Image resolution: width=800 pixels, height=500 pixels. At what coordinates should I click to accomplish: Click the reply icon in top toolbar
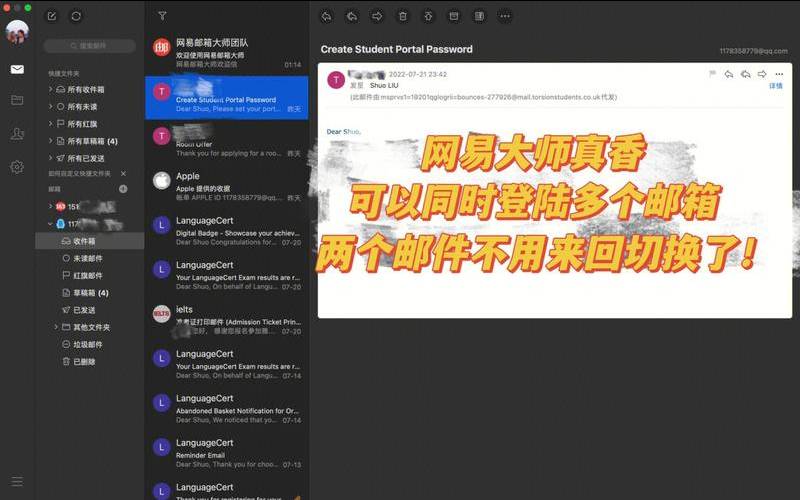(327, 16)
